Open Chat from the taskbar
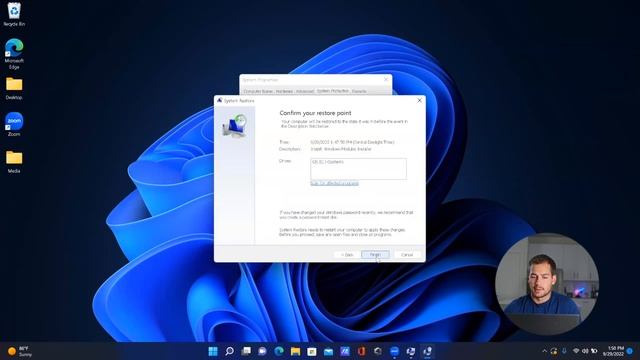Viewport: 640px width, 360px height. point(262,351)
